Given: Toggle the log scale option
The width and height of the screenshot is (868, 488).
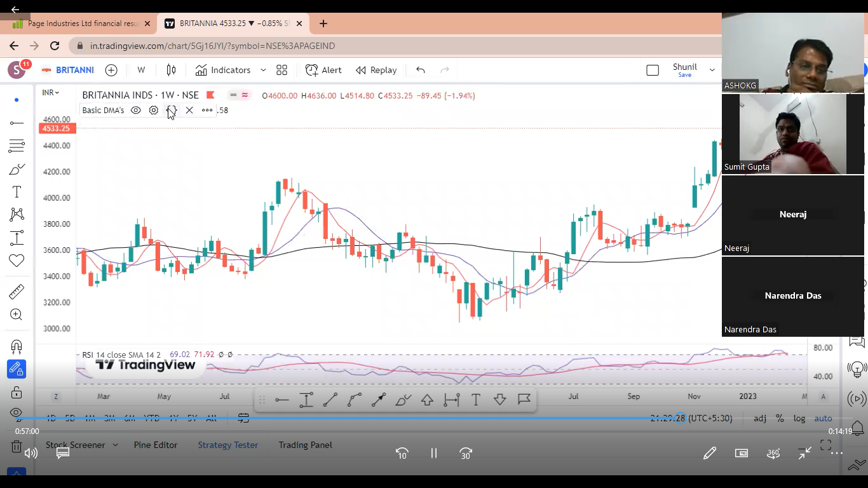Looking at the screenshot, I should coord(799,418).
